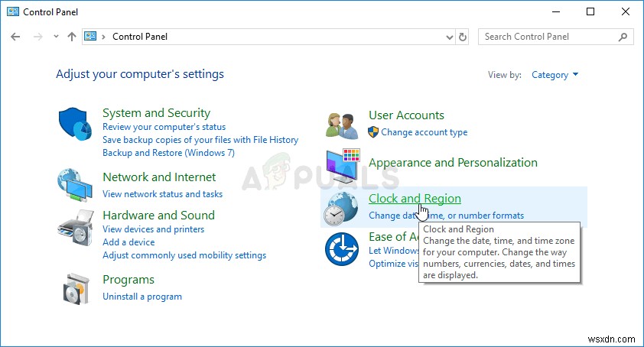Open Review your computer's status
644x347 pixels.
tap(164, 127)
